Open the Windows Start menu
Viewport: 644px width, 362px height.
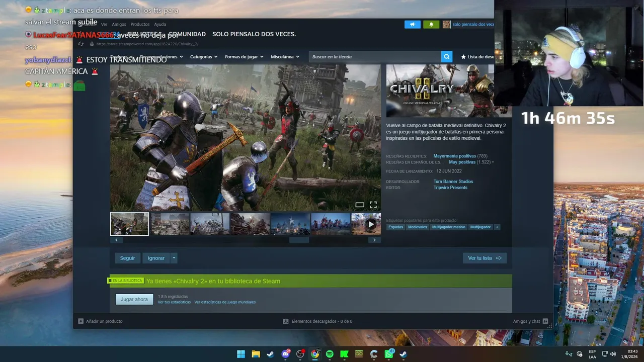pos(241,354)
